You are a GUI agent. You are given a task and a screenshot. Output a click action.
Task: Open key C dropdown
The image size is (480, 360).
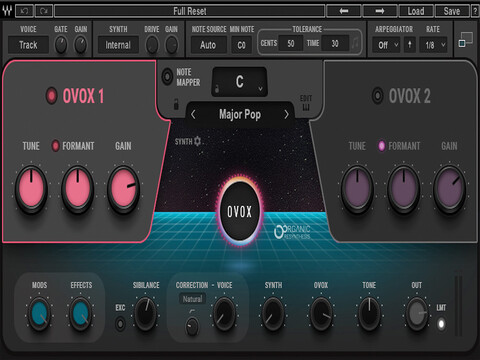click(240, 82)
